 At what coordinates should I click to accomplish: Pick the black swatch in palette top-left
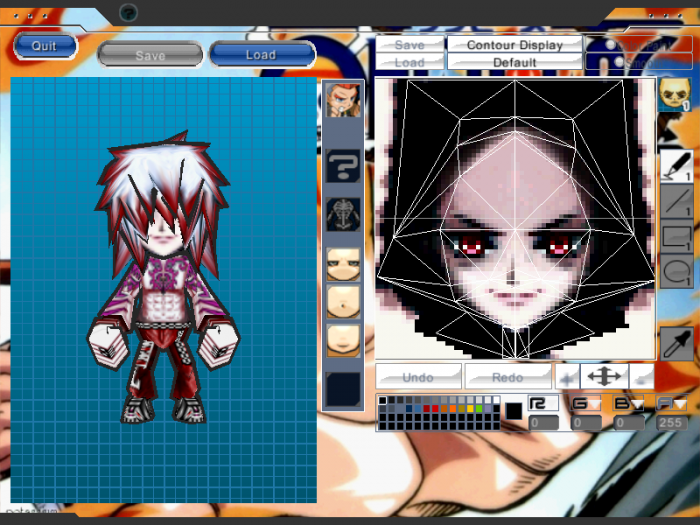click(383, 400)
